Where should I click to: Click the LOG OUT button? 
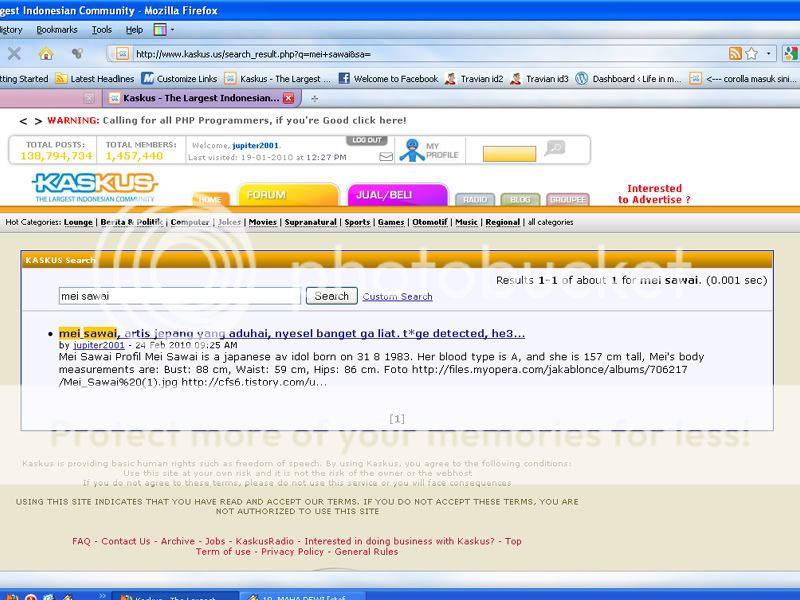[x=367, y=140]
